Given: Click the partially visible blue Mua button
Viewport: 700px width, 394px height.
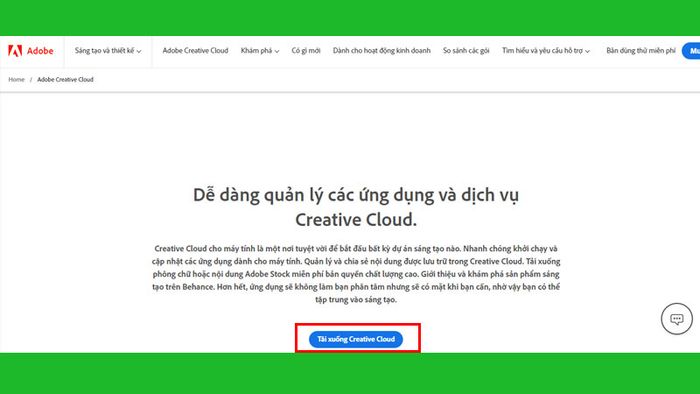Looking at the screenshot, I should pyautogui.click(x=691, y=51).
